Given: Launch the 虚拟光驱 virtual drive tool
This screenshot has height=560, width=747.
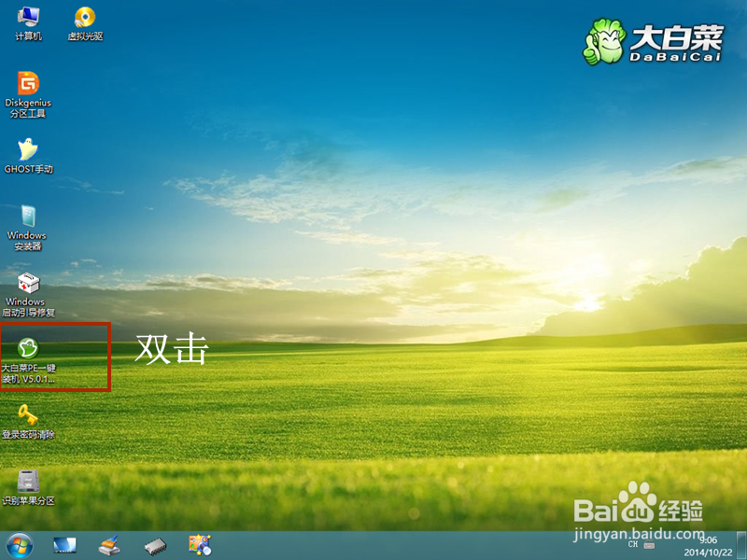Looking at the screenshot, I should click(86, 23).
